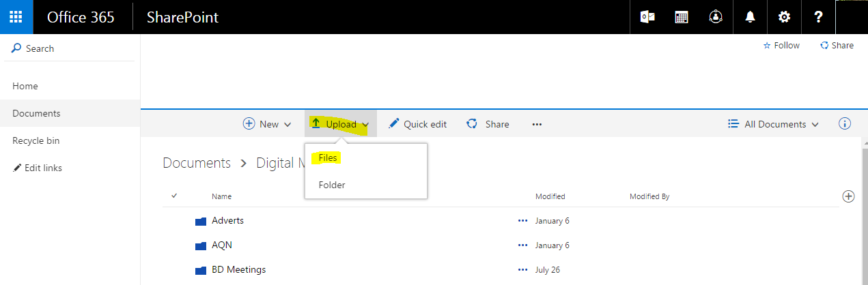The width and height of the screenshot is (868, 285).
Task: Open the information details pane icon
Action: (x=845, y=124)
